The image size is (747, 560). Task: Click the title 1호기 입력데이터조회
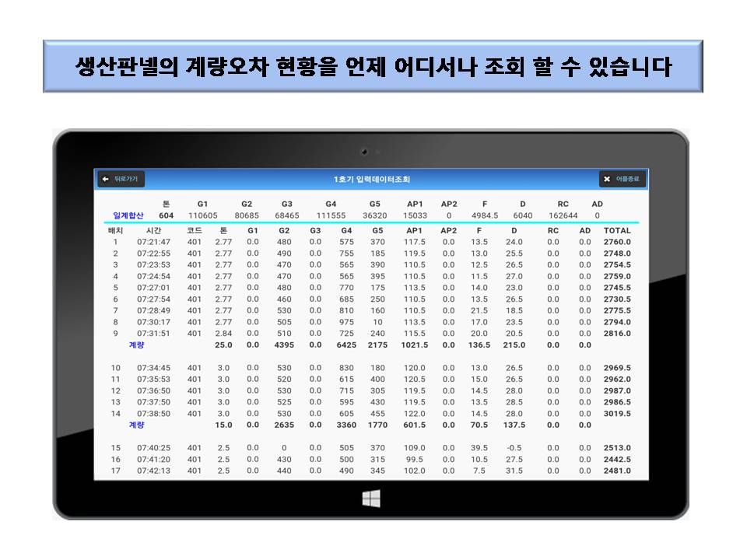pyautogui.click(x=371, y=180)
